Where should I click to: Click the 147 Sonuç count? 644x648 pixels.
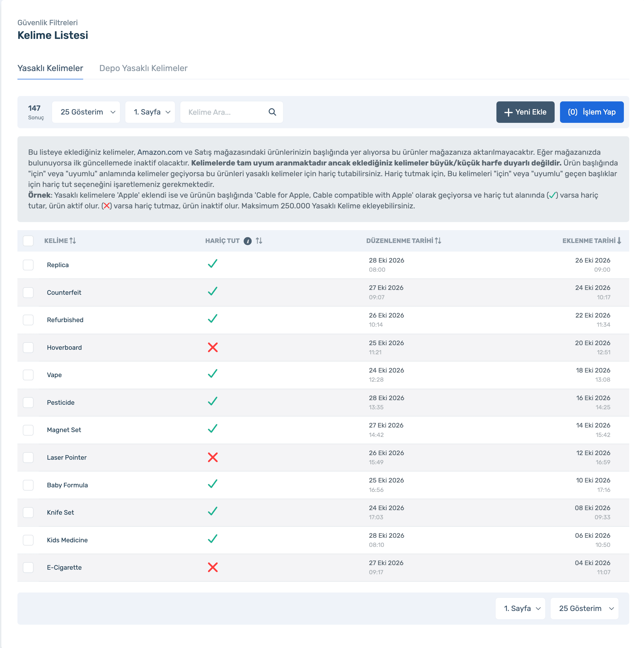(36, 112)
